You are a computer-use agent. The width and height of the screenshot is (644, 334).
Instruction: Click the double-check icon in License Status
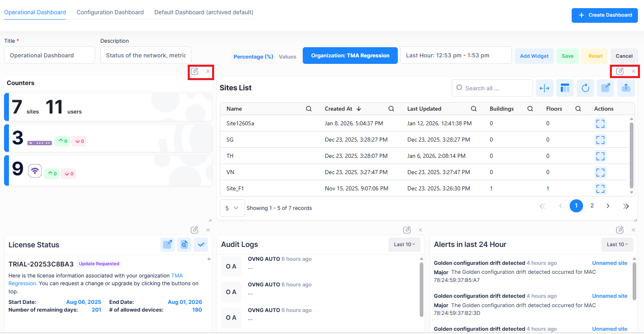(x=201, y=245)
